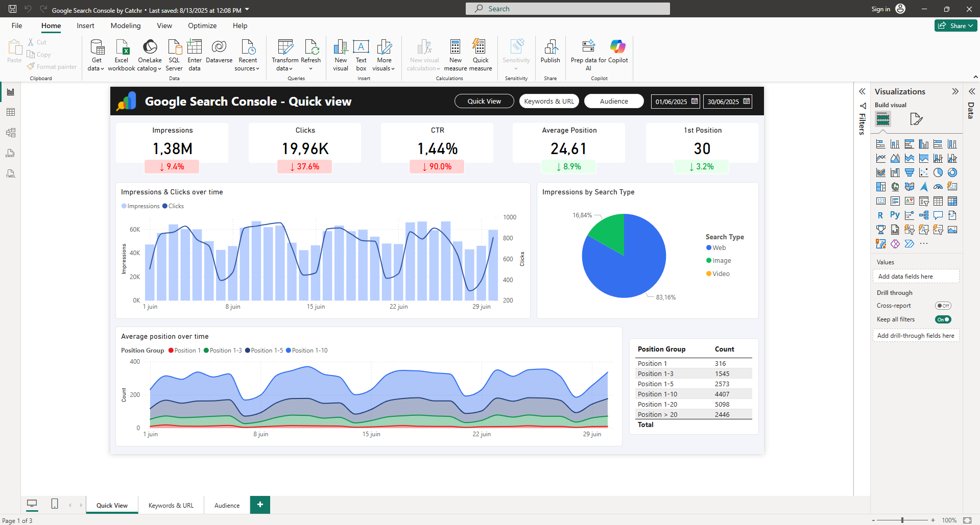Select the Python visual icon
The image size is (980, 525).
[895, 215]
